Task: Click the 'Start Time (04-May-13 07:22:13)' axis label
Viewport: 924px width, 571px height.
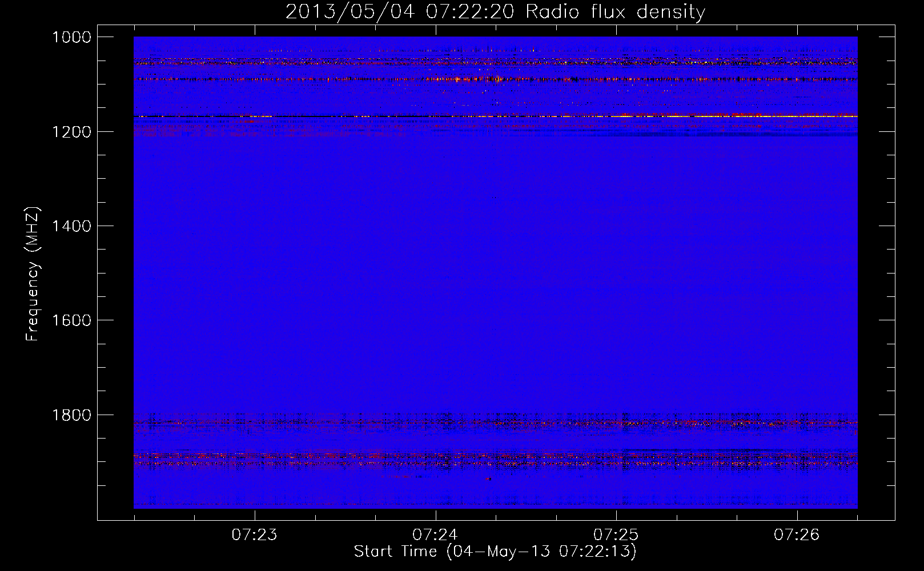Action: (495, 552)
